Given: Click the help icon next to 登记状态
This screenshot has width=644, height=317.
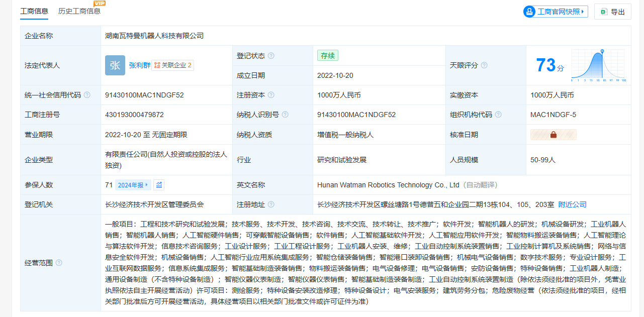Looking at the screenshot, I should [271, 56].
